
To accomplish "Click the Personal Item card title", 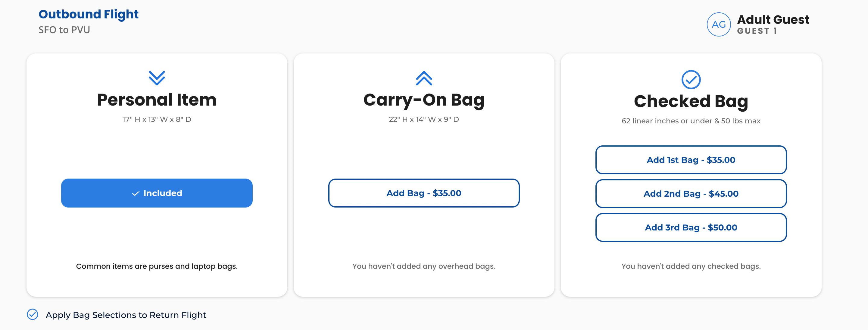I will pyautogui.click(x=157, y=100).
